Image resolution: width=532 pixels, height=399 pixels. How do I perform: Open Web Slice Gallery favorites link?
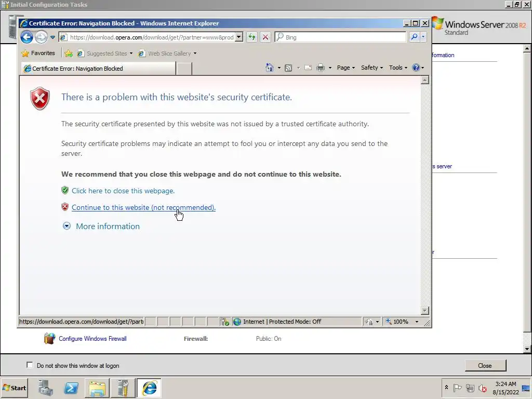167,54
